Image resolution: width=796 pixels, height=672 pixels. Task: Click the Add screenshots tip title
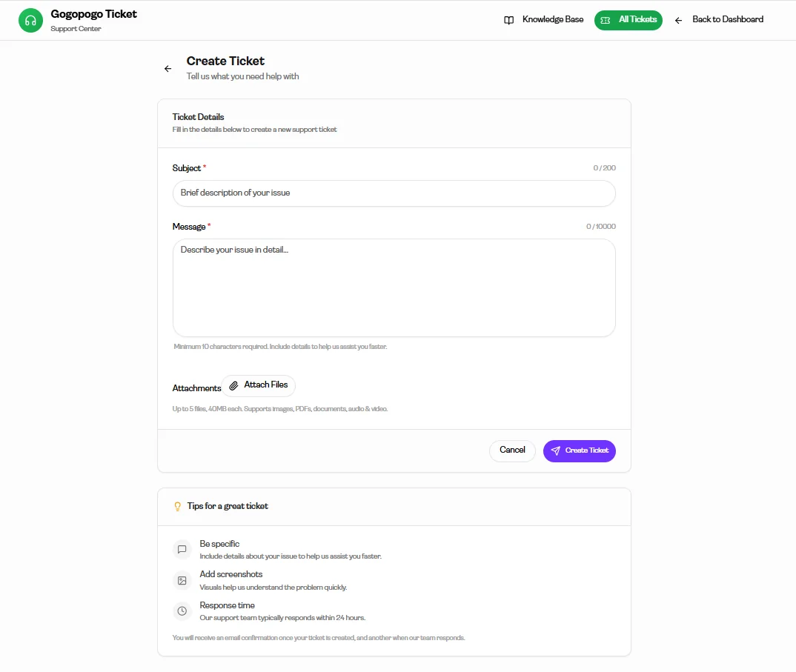pyautogui.click(x=231, y=574)
